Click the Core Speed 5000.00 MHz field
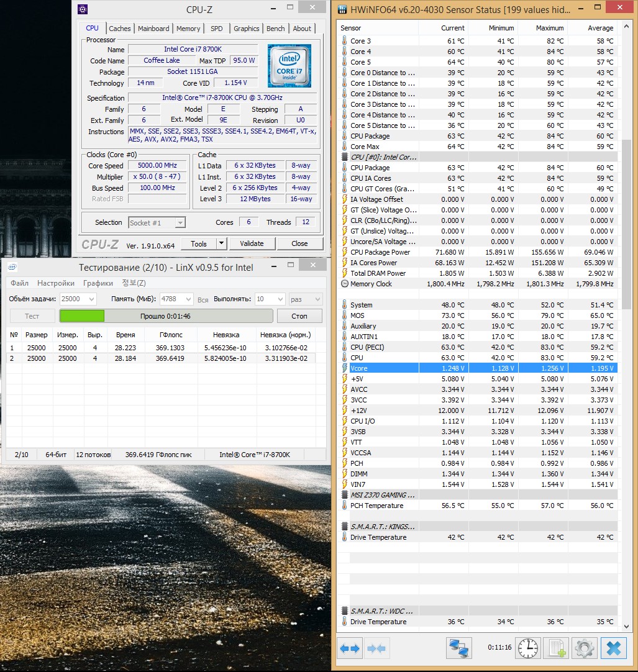The image size is (638, 672). coord(157,165)
